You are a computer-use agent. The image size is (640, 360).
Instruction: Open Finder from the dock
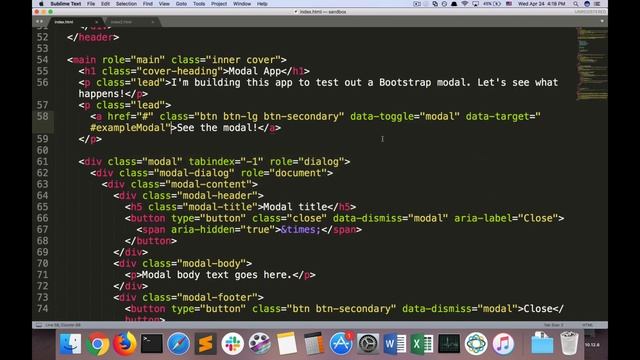click(x=70, y=344)
